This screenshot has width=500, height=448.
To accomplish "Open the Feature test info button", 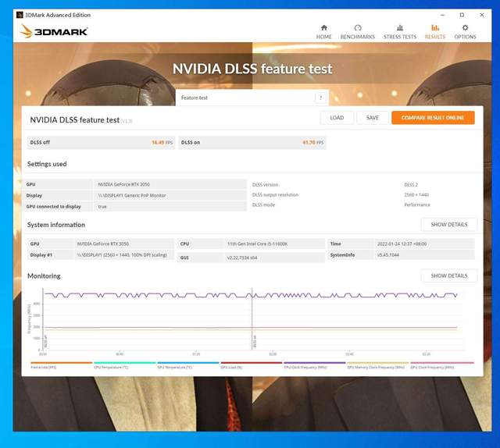I will pos(320,98).
